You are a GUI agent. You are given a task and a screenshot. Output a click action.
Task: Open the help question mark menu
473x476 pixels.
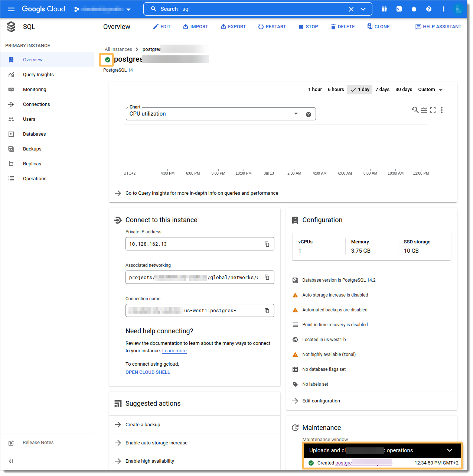coord(429,9)
